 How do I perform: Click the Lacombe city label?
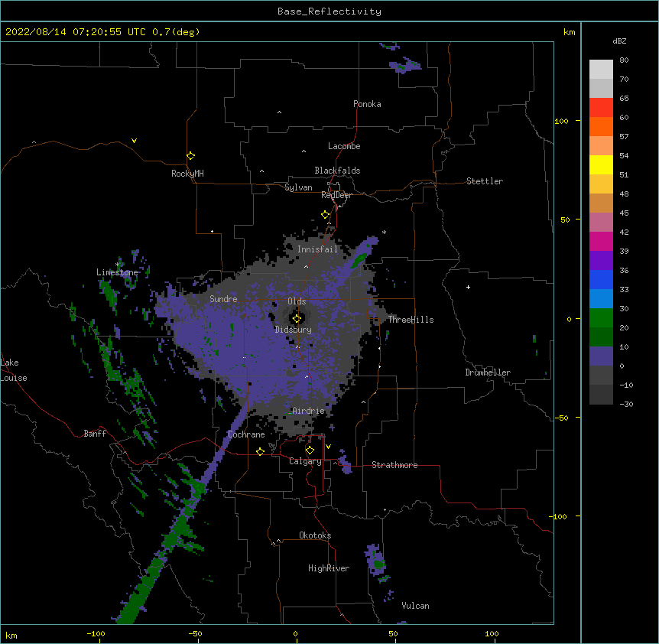click(x=344, y=146)
